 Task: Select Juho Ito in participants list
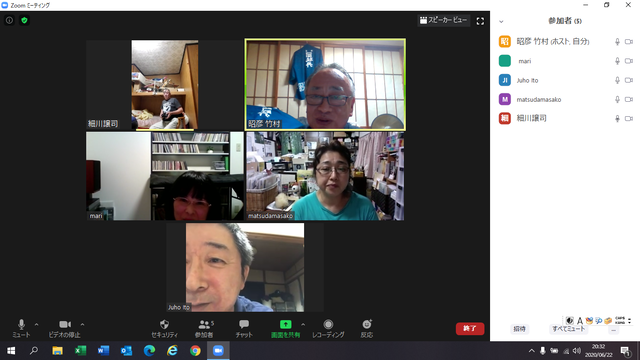(x=565, y=80)
